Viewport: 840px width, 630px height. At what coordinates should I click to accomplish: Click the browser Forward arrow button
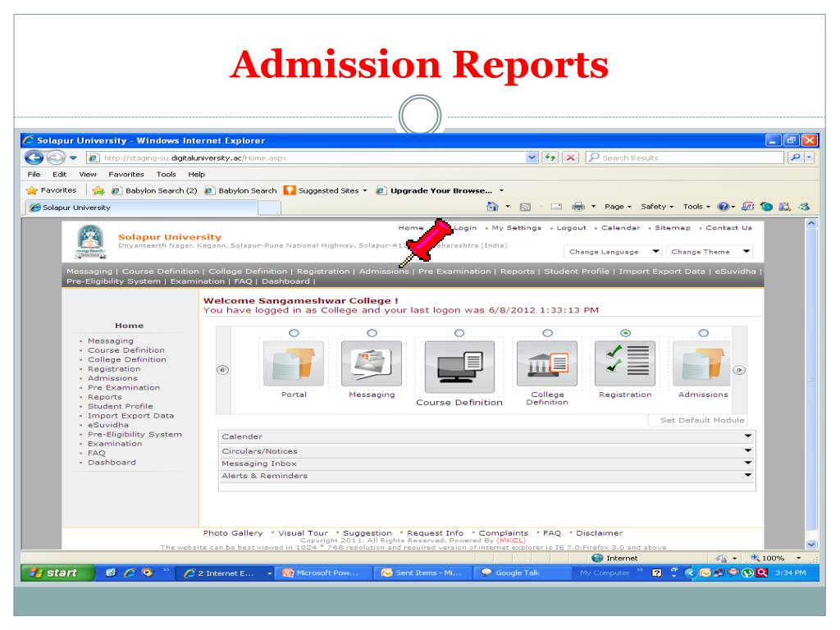tap(55, 157)
